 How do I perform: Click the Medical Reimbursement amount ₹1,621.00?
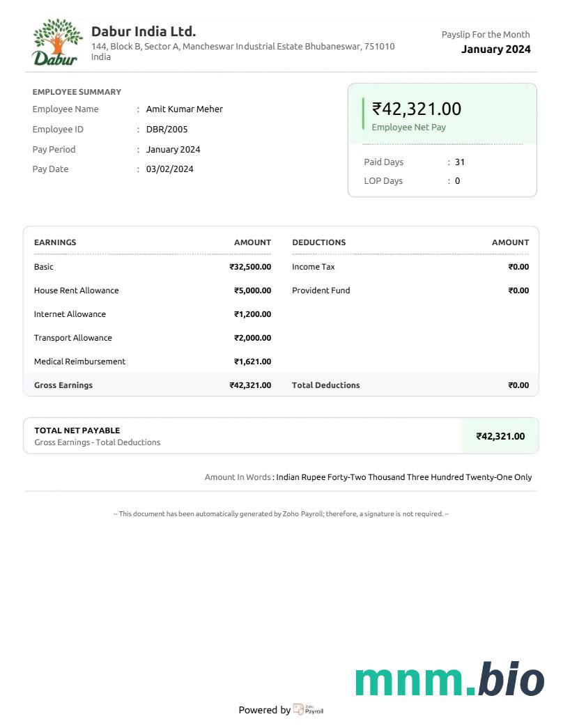pyautogui.click(x=252, y=362)
